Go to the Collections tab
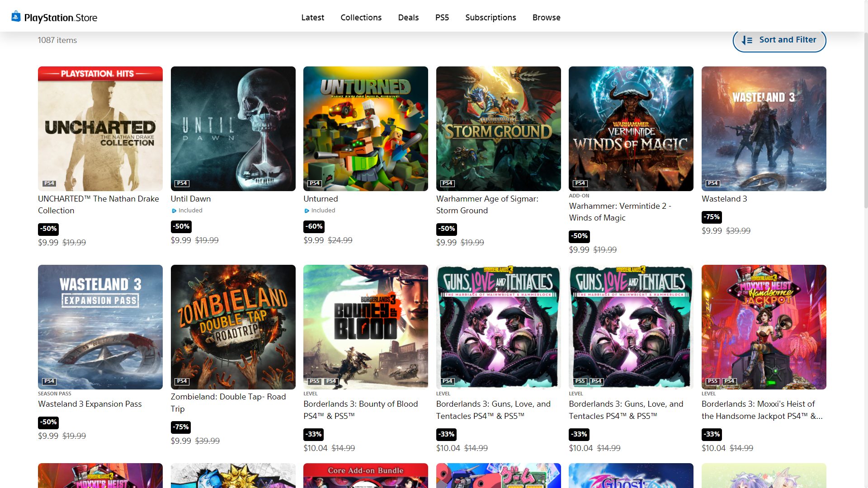 (361, 17)
